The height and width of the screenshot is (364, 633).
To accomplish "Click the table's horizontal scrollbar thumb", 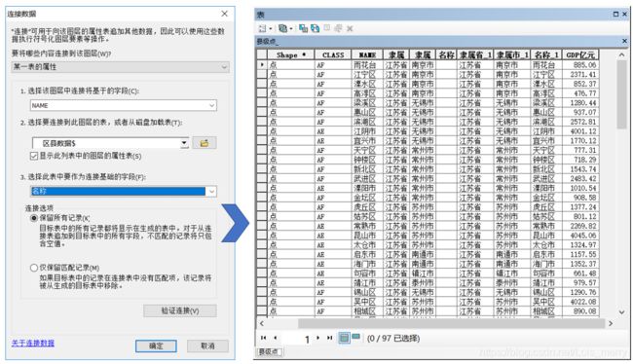I will (x=451, y=323).
